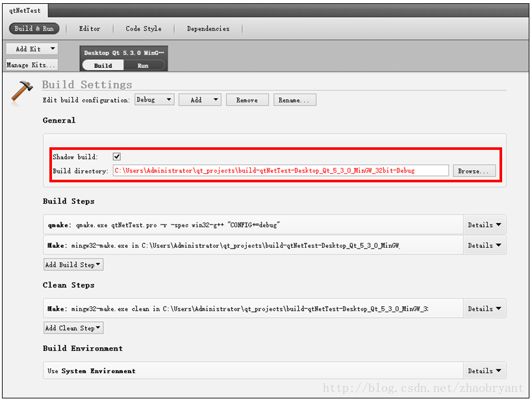Go to the Dependencies tab
Viewport: 532px width, 401px height.
[208, 29]
